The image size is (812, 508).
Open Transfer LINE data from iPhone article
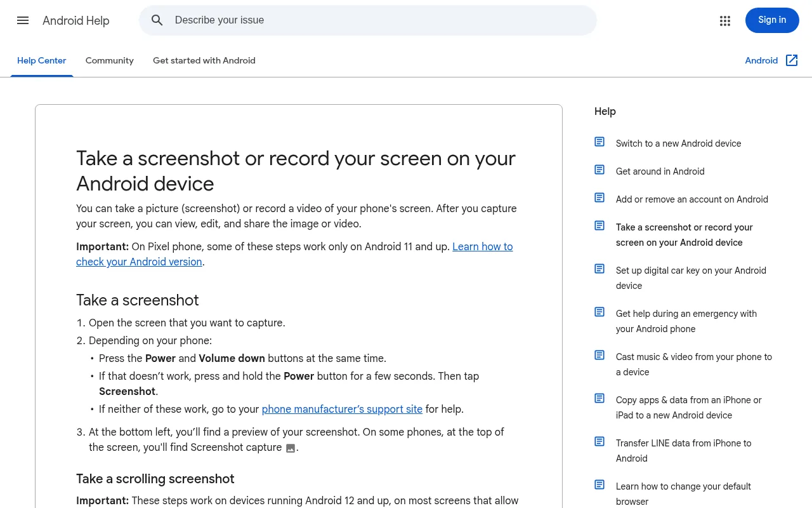[683, 451]
